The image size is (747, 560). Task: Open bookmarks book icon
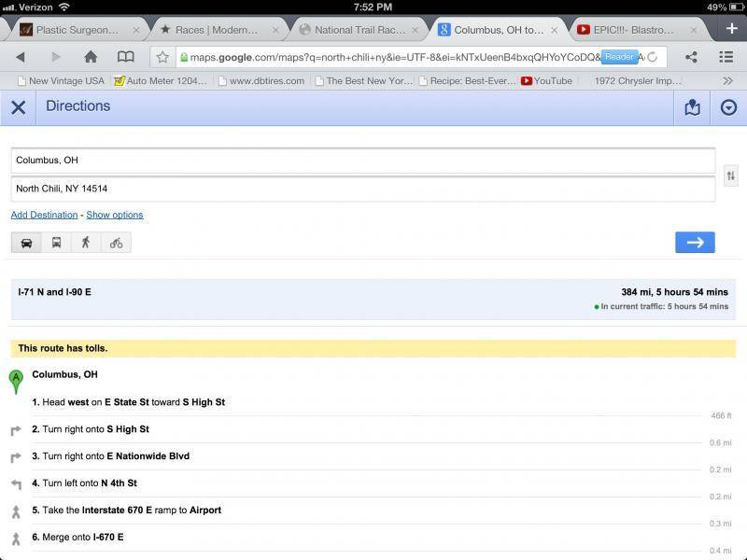tap(125, 57)
